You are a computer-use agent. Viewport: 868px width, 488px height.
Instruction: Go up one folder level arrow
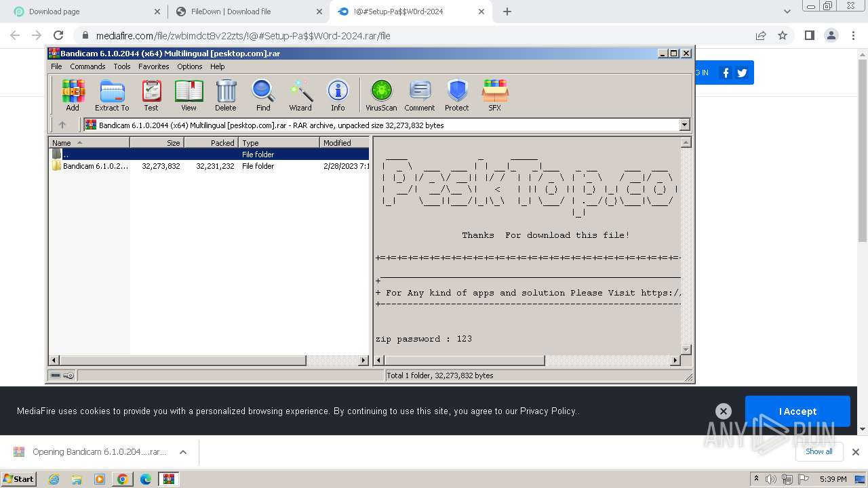coord(62,125)
